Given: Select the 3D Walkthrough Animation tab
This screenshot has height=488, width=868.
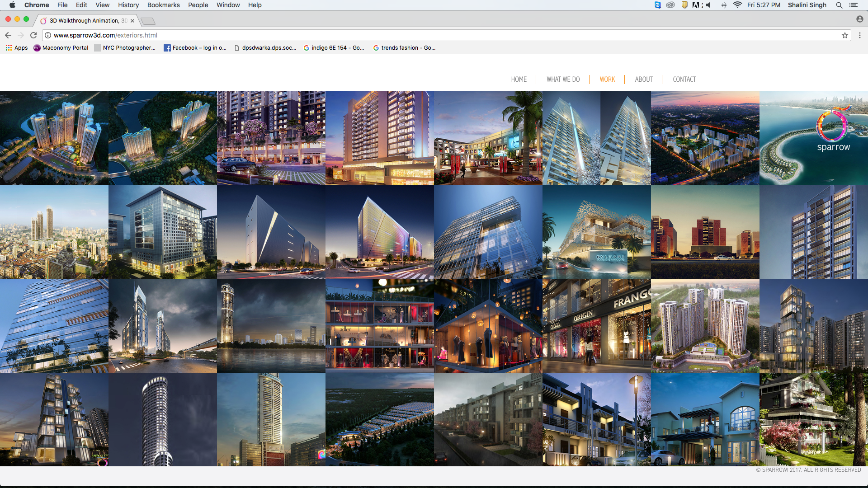Looking at the screenshot, I should tap(85, 21).
